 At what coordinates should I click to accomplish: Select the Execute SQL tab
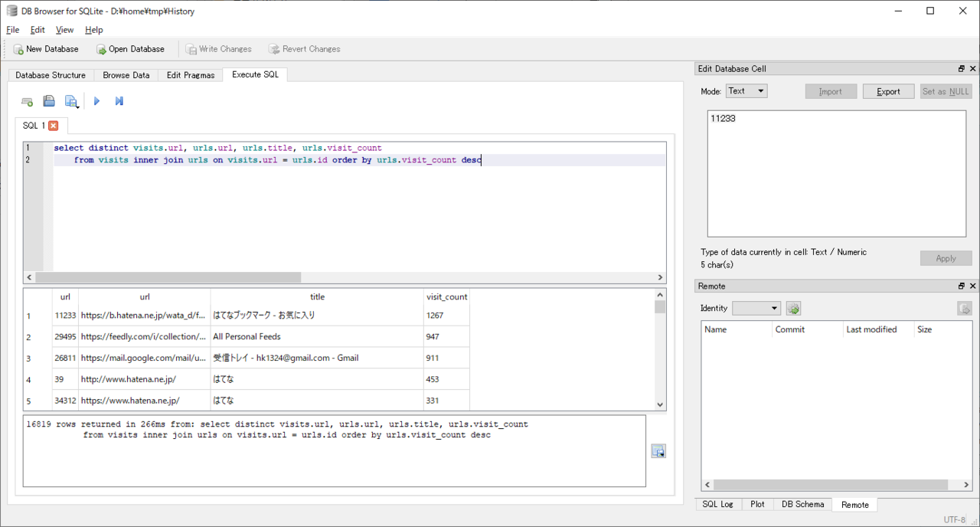[256, 74]
